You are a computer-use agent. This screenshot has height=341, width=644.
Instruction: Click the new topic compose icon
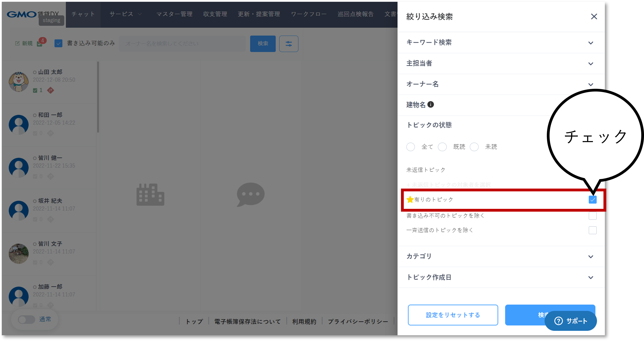pyautogui.click(x=17, y=44)
